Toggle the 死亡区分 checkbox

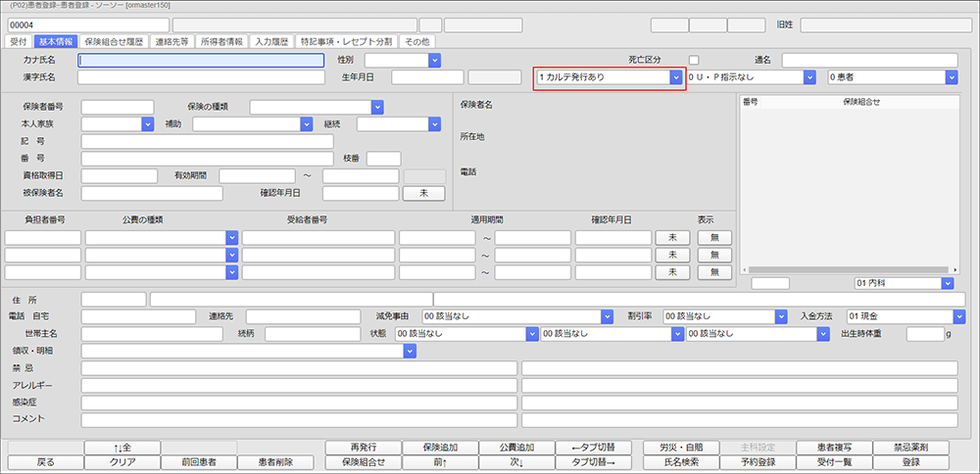coord(694,60)
